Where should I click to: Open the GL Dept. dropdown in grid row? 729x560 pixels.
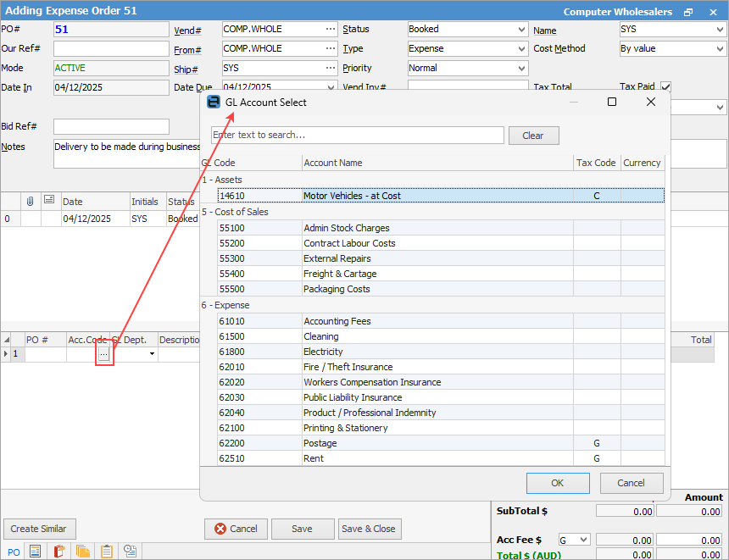tap(153, 354)
